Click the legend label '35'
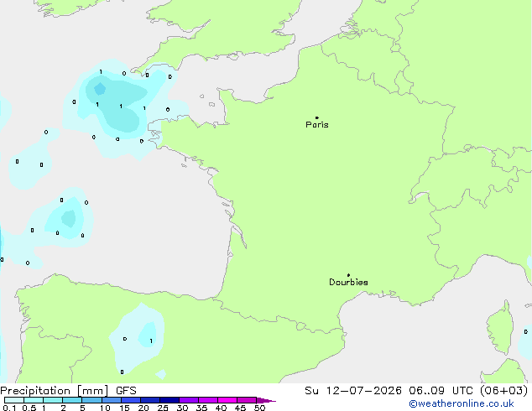Image resolution: width=532 pixels, height=411 pixels. point(201,408)
